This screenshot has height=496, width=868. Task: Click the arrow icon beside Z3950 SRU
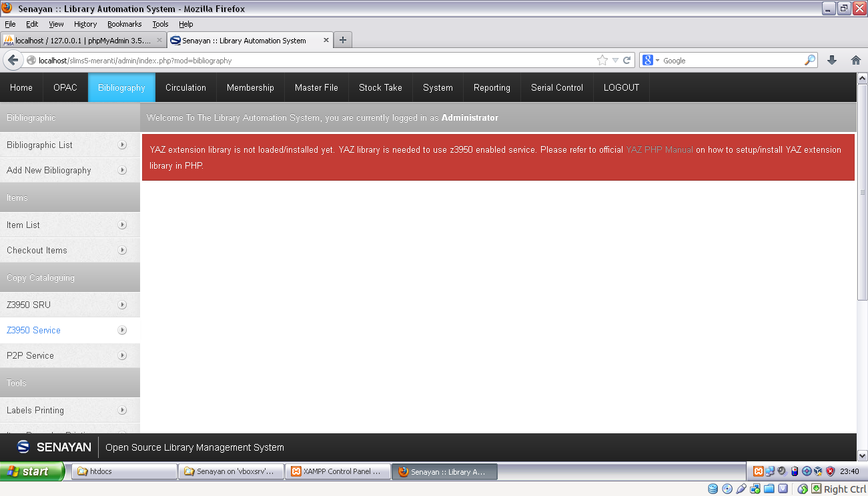coord(122,305)
